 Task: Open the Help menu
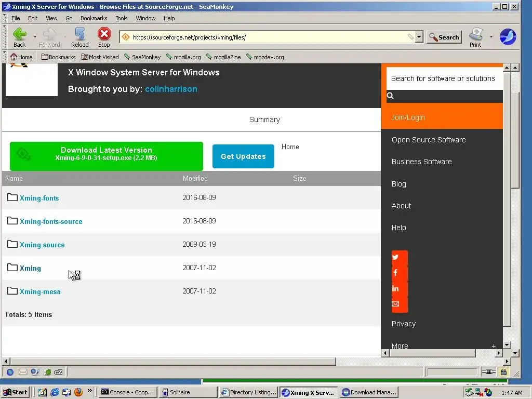pos(169,18)
